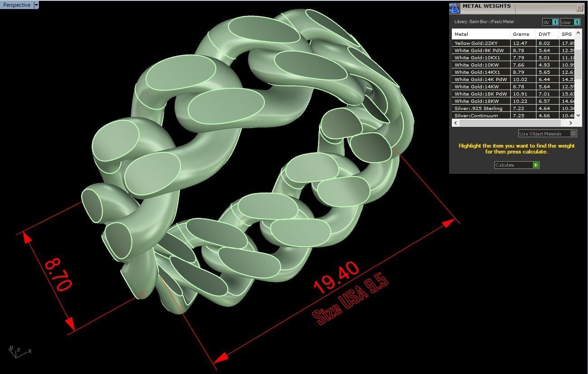Select the White Gold:10KW row
588x374 pixels.
(x=513, y=65)
